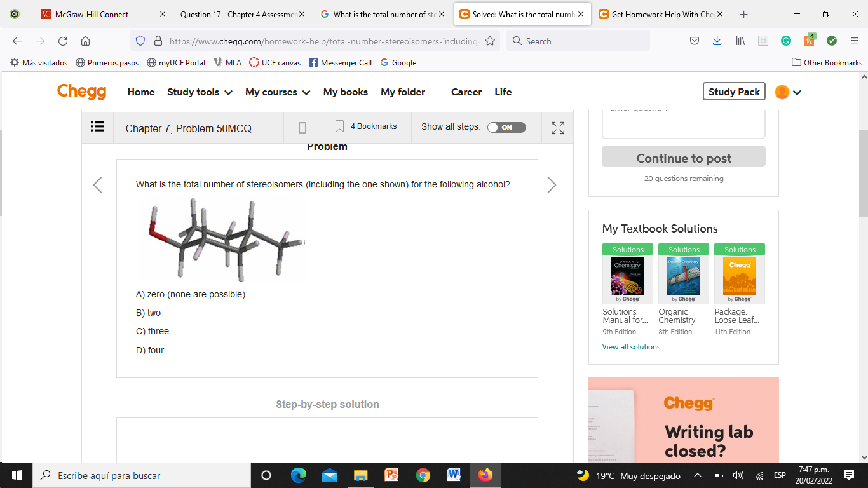
Task: Click the chegg.com address bar
Action: pos(315,41)
